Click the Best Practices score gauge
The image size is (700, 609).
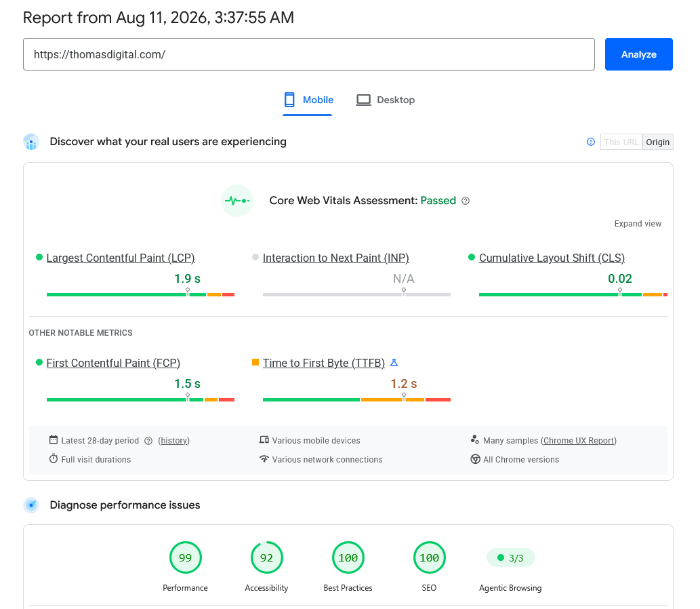point(348,557)
